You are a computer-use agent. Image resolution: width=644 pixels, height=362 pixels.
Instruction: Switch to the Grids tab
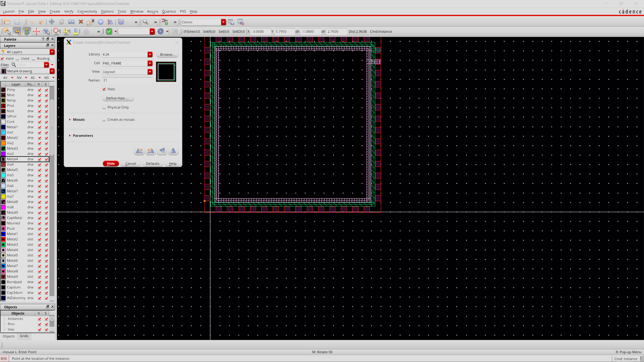click(x=24, y=336)
